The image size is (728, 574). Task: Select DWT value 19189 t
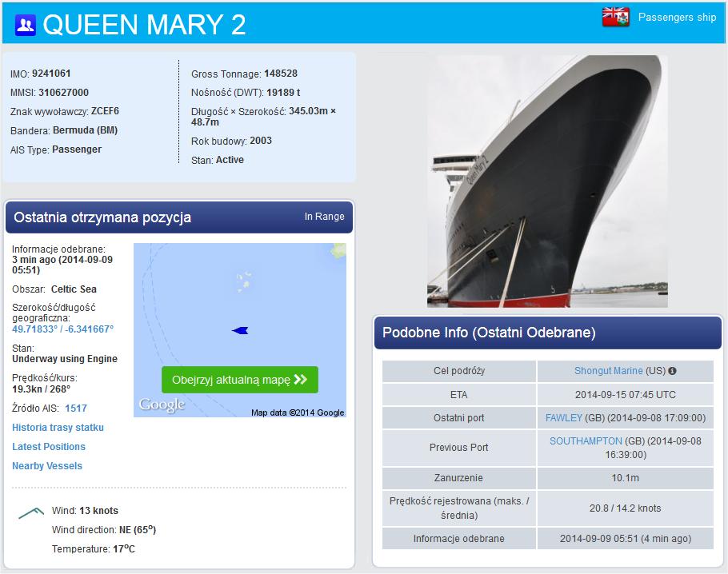pos(283,93)
